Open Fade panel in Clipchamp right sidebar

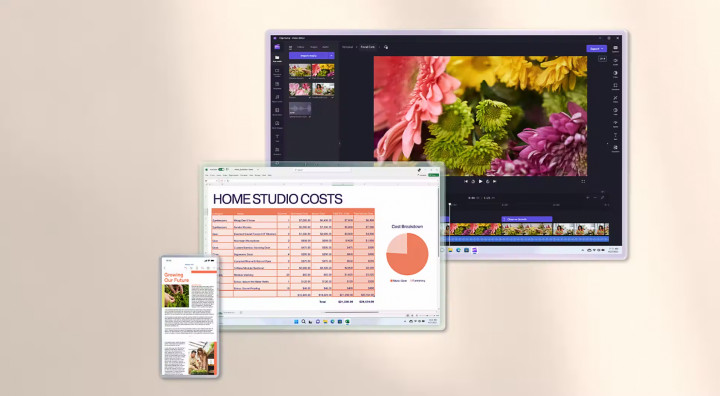click(x=615, y=74)
